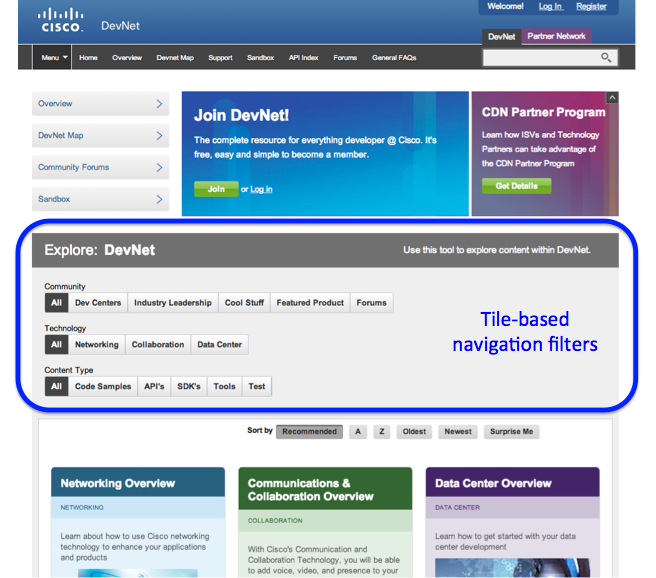Click the Sandbox sidebar link text
The height and width of the screenshot is (578, 656).
pyautogui.click(x=54, y=199)
